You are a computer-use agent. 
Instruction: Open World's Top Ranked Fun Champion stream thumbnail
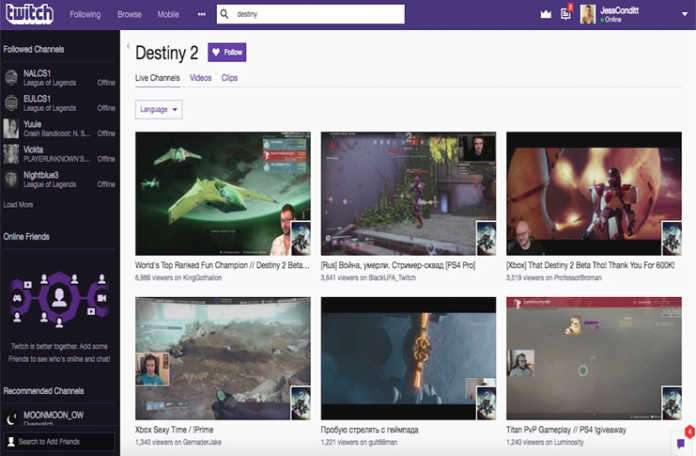pos(222,194)
